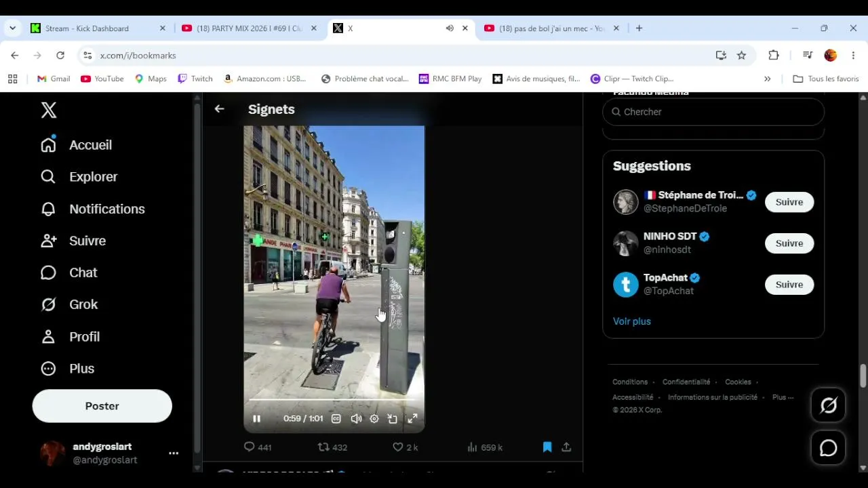Click the Chercher search field
The height and width of the screenshot is (488, 868).
[713, 112]
